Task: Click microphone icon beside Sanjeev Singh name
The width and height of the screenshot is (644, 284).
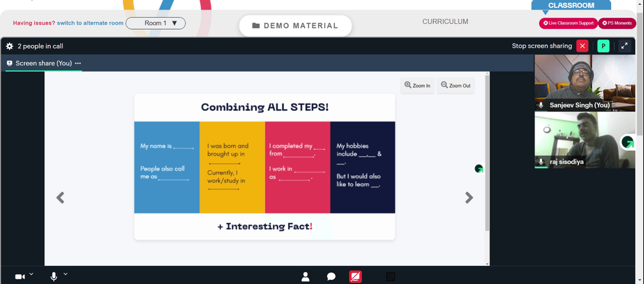Action: [542, 105]
